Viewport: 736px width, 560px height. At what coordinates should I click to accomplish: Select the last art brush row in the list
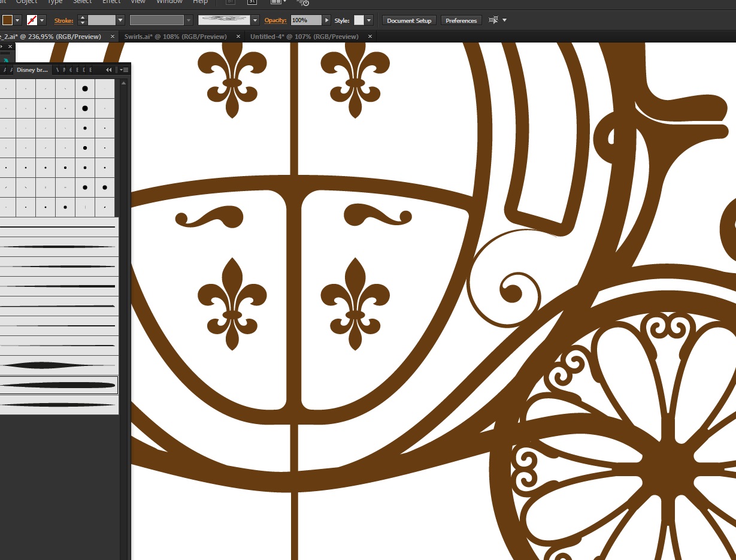click(x=59, y=405)
